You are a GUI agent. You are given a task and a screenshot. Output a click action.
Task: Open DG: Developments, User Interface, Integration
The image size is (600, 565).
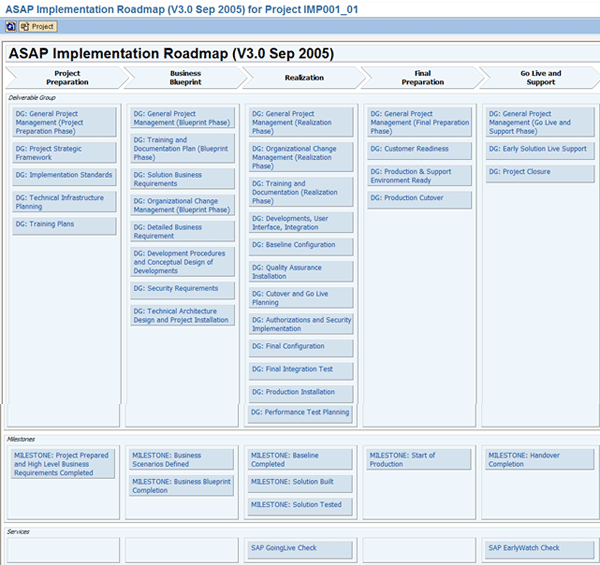301,223
